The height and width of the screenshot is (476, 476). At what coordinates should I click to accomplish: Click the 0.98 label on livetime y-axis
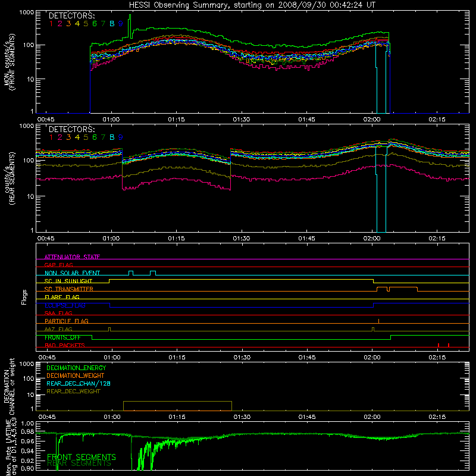(28, 432)
